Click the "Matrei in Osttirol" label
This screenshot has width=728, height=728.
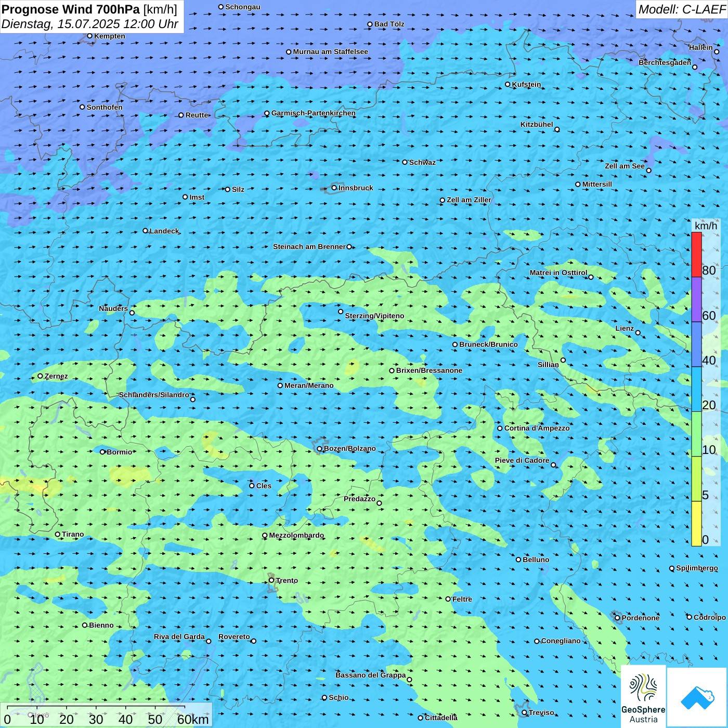click(558, 272)
